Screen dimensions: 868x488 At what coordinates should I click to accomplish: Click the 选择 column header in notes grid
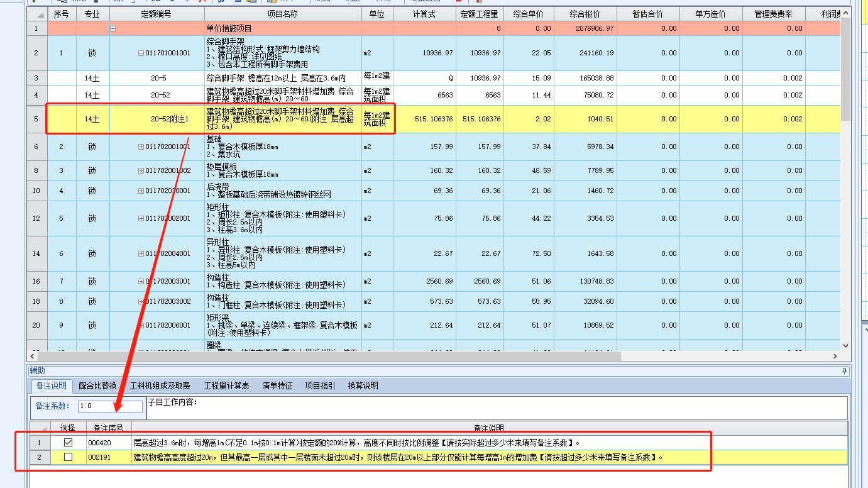pos(68,428)
